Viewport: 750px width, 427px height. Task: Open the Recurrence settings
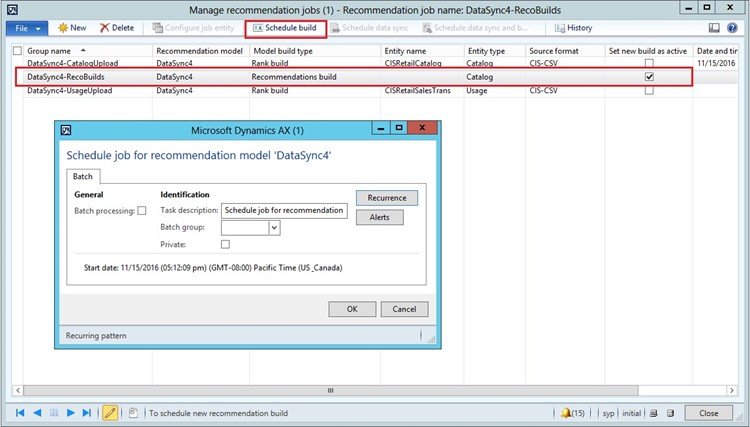click(x=386, y=198)
